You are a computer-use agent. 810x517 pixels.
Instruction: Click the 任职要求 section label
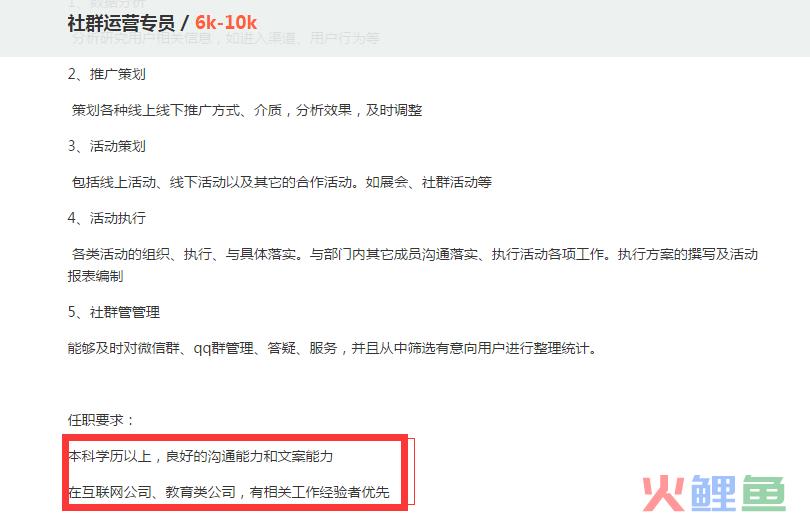point(100,420)
